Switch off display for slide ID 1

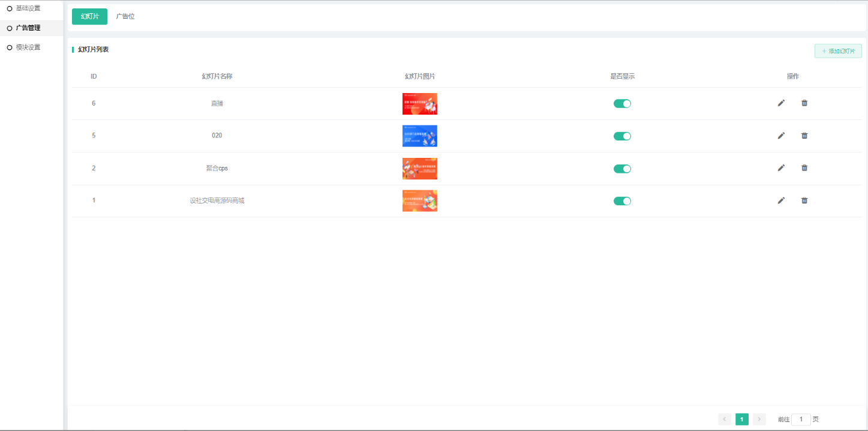coord(622,201)
